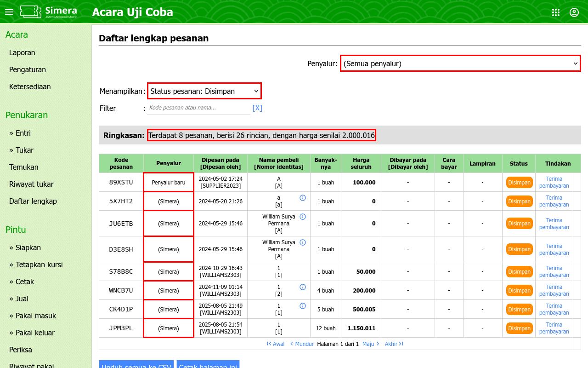Click info icon for order JU6ETB
Image resolution: width=588 pixels, height=368 pixels.
[303, 217]
